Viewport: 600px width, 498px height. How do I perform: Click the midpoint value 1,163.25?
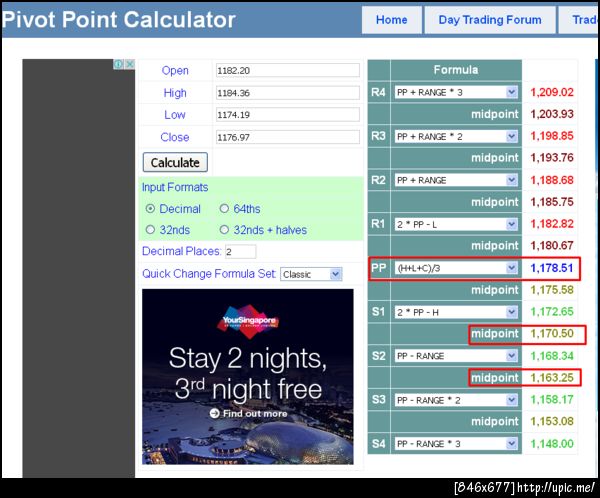(552, 378)
